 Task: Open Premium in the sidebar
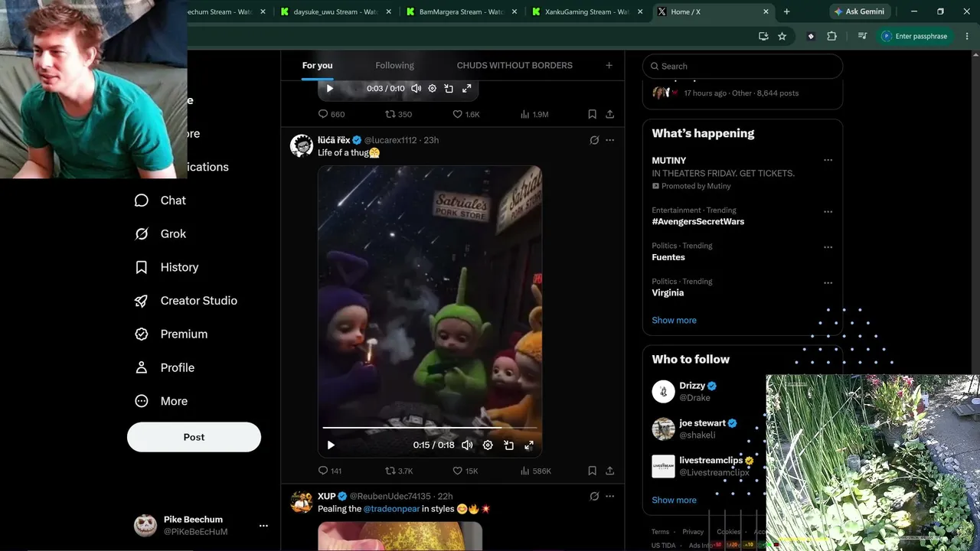(171, 334)
